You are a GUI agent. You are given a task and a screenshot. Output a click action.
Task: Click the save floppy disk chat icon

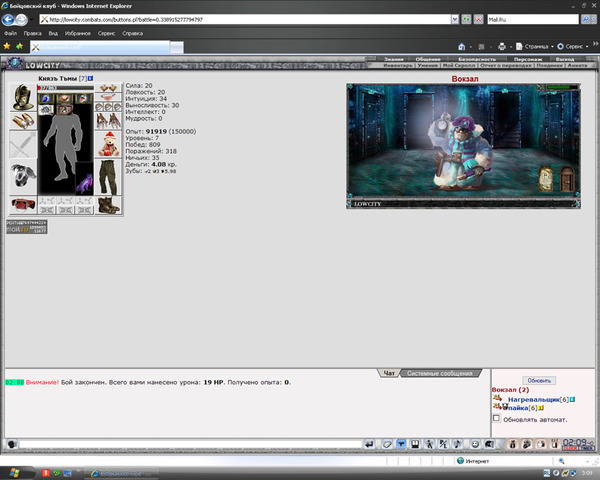click(415, 444)
